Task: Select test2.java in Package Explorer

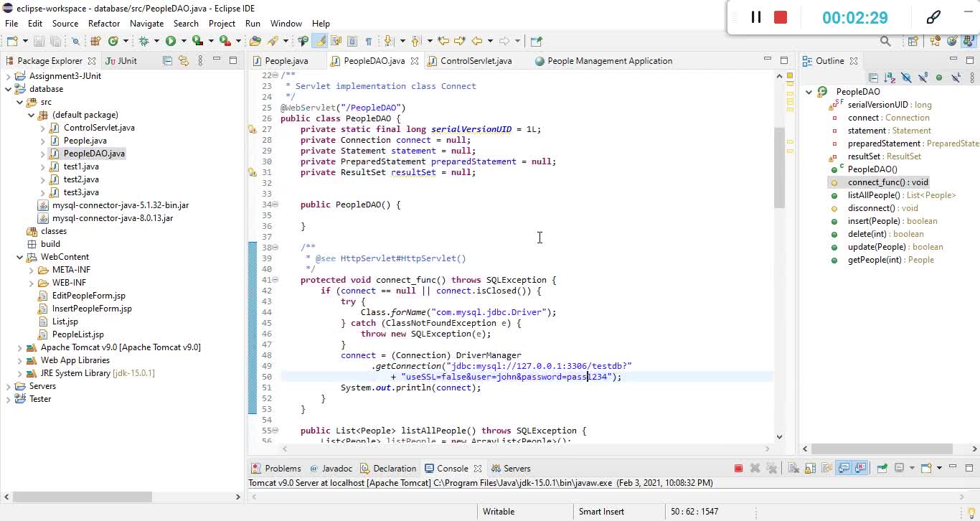Action: point(81,179)
